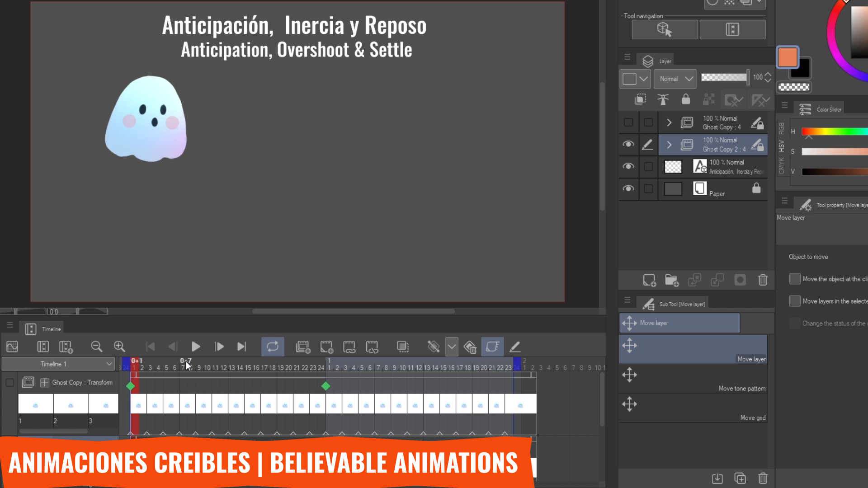Toggle set as reference layer icon
Screen dimensions: 868x488
click(x=663, y=99)
